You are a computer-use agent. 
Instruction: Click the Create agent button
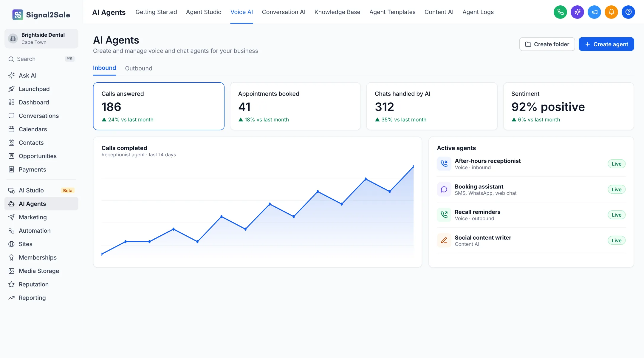pyautogui.click(x=606, y=44)
